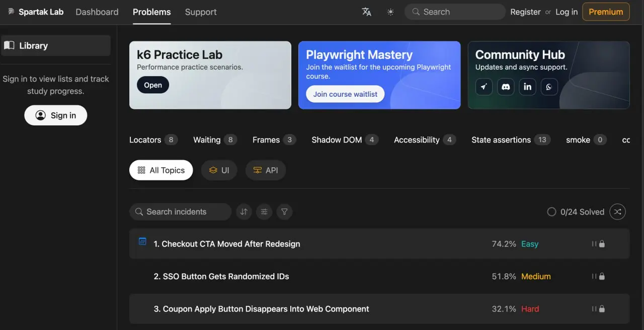Click bars icon on Checkout CTA row

594,244
